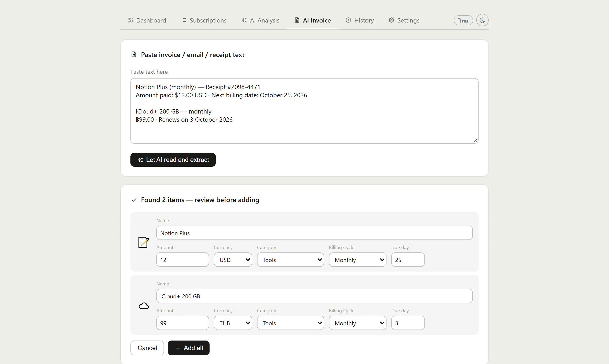The image size is (609, 364).
Task: Click the Settings gear icon
Action: pos(391,20)
